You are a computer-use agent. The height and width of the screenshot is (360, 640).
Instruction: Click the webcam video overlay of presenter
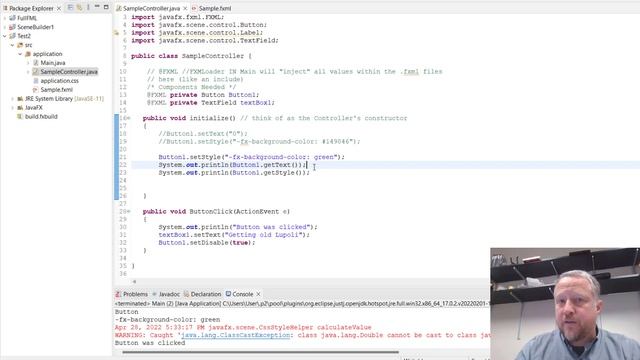point(565,304)
